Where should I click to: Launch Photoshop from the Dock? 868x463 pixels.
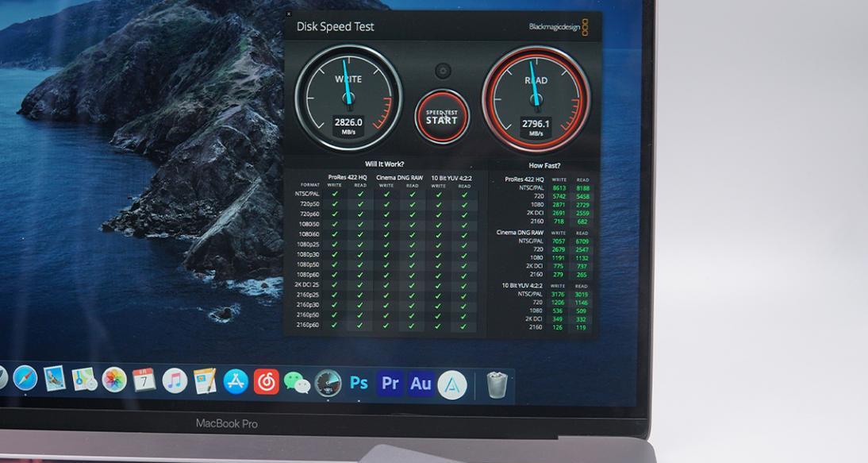tap(359, 384)
